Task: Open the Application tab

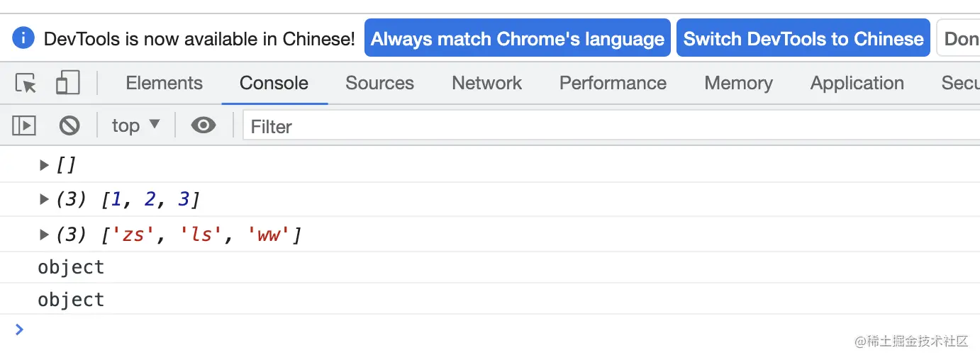Action: coord(857,84)
